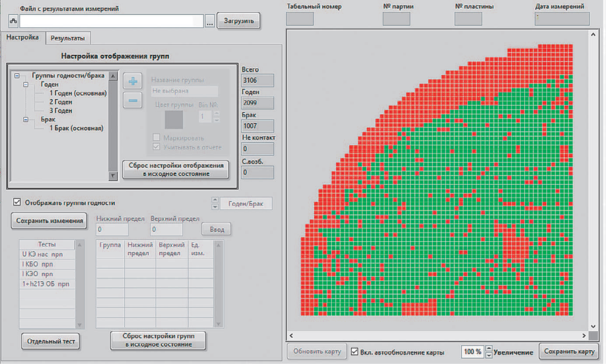Click the Группа column header in limits table

[x=110, y=249]
